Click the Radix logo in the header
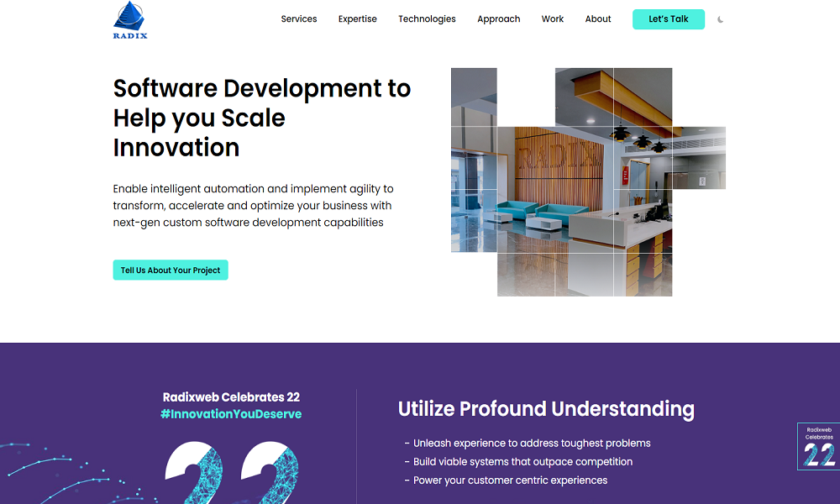Image resolution: width=840 pixels, height=504 pixels. click(x=130, y=20)
